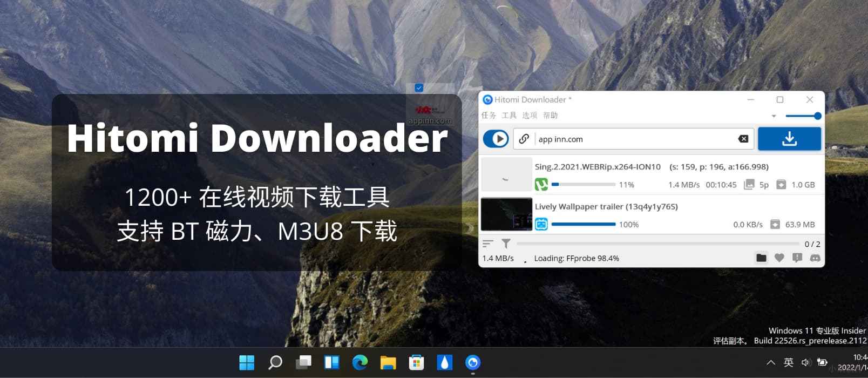Switch to Hitomi Downloader on the taskbar
Screen dimensions: 868x378
click(473, 362)
